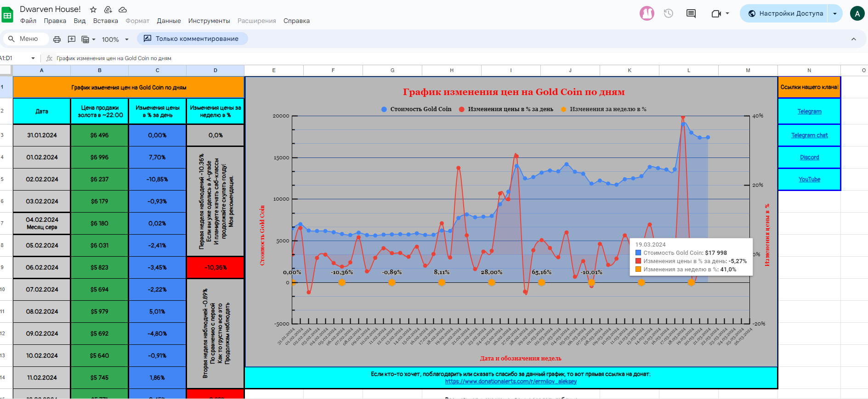
Task: Open the Telegram chat link
Action: 809,135
